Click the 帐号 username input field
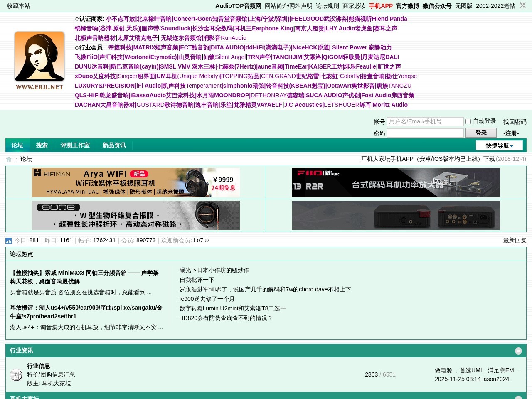The width and height of the screenshot is (532, 399). click(x=425, y=121)
